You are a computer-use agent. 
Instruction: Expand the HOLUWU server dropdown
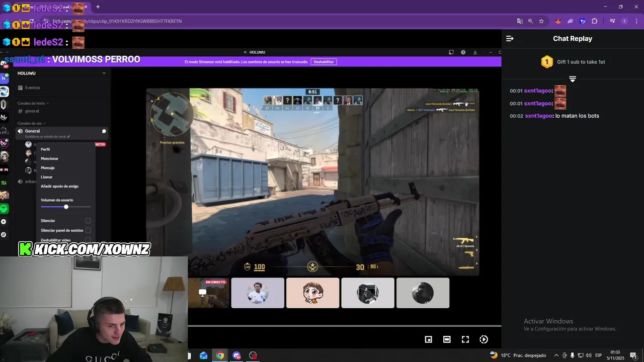(104, 73)
